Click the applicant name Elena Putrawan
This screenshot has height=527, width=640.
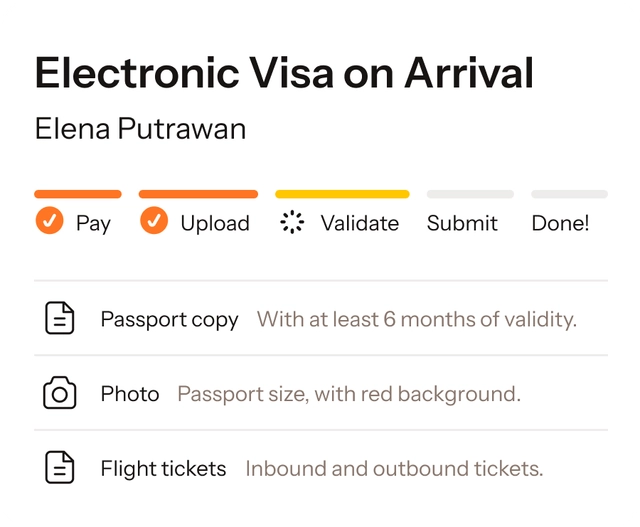point(140,129)
